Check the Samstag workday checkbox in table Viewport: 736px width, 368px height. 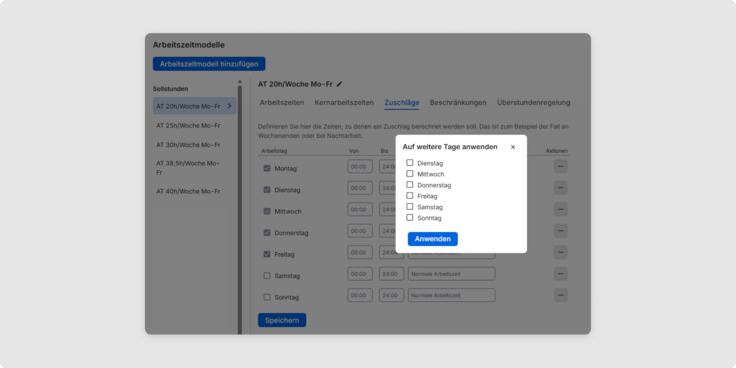[x=267, y=276]
